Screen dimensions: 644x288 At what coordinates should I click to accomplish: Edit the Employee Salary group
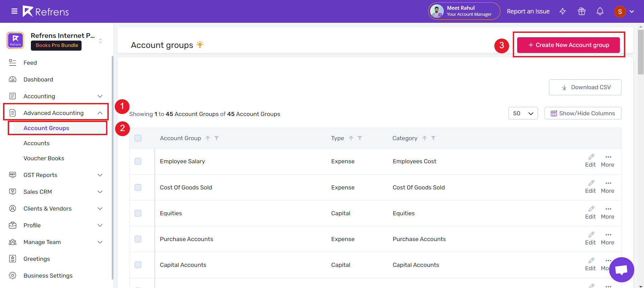coord(590,161)
